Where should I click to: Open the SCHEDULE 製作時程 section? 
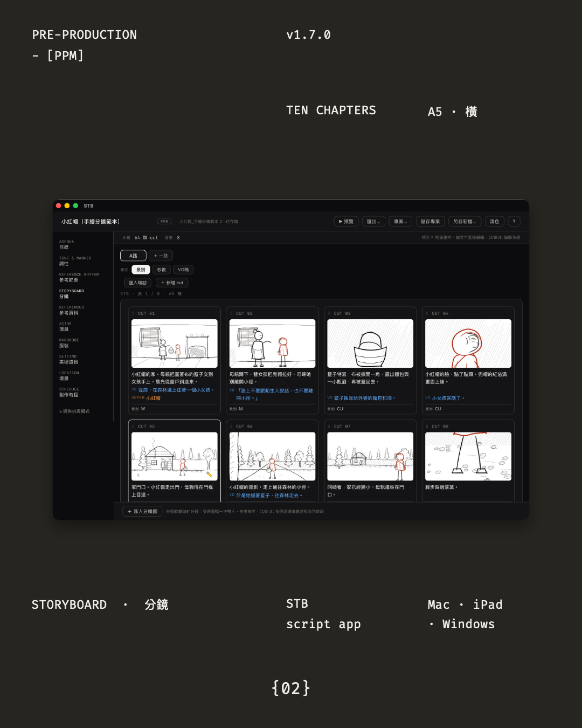69,392
